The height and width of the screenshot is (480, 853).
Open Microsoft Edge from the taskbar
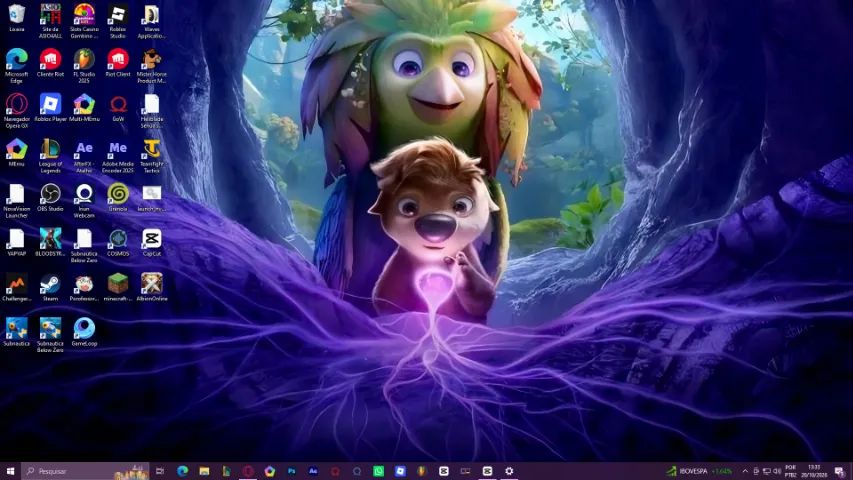tap(182, 471)
